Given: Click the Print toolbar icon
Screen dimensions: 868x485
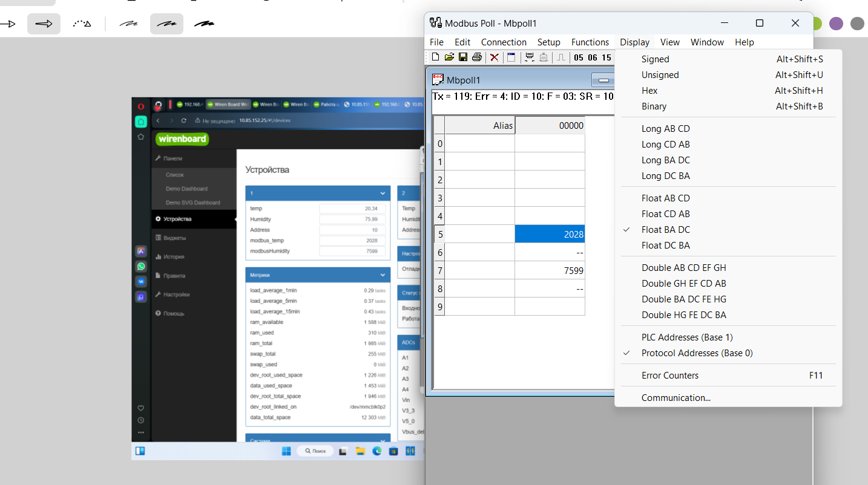Looking at the screenshot, I should 477,57.
